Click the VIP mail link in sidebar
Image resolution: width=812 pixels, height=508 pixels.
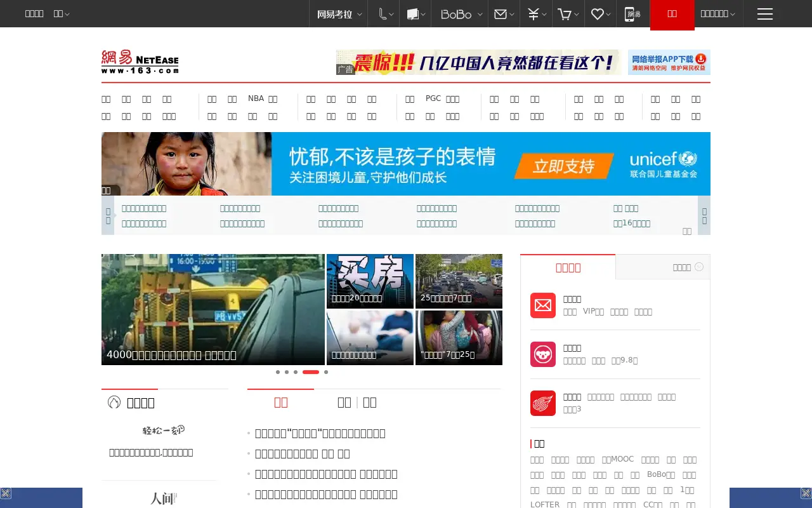click(x=593, y=312)
